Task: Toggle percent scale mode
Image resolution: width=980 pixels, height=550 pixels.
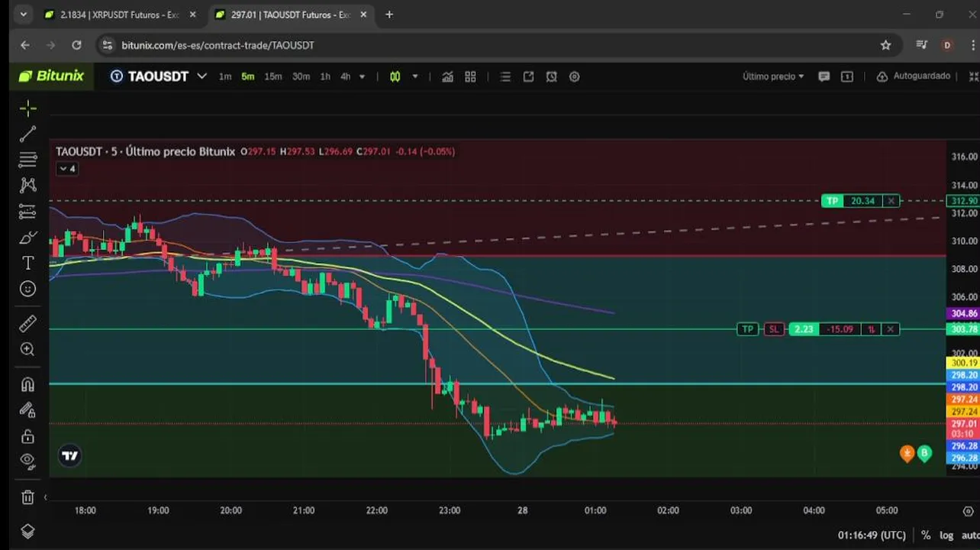Action: click(926, 535)
